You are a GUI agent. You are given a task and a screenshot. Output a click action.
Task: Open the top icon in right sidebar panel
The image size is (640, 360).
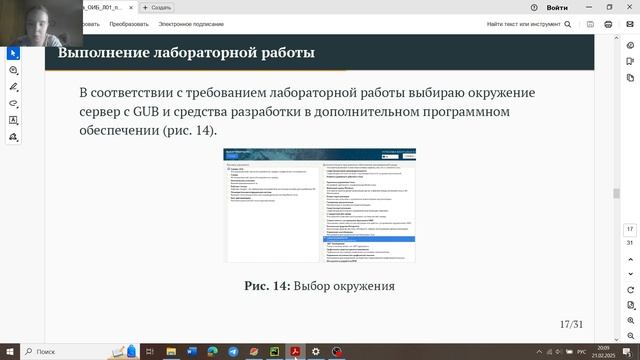(630, 45)
